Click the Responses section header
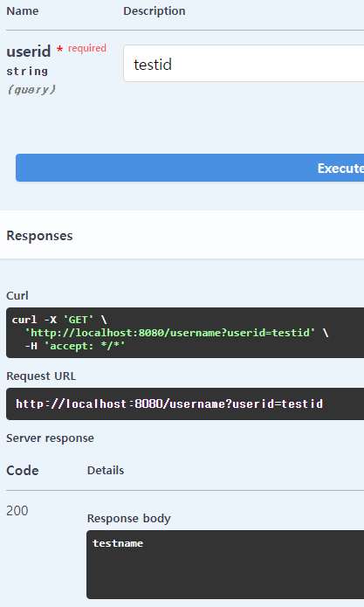Image resolution: width=364 pixels, height=607 pixels. point(39,236)
